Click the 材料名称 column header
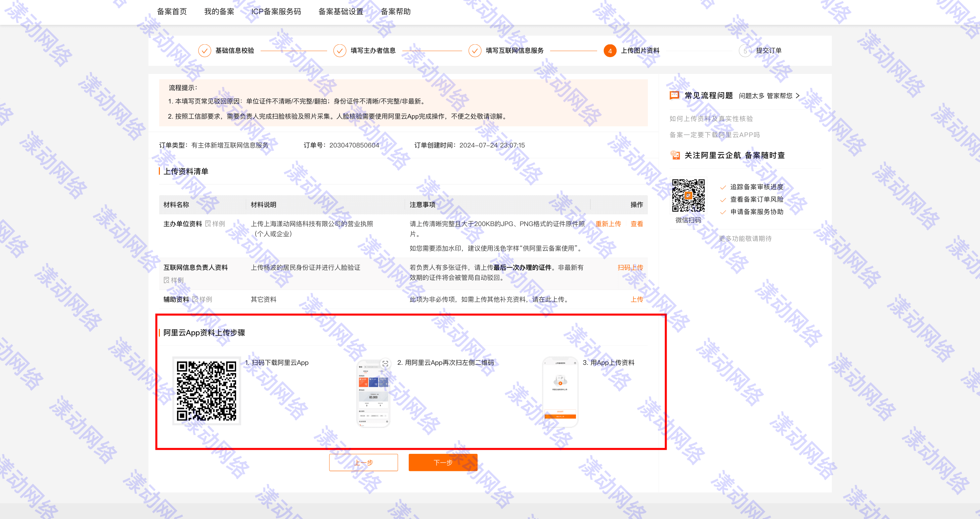 click(x=176, y=205)
